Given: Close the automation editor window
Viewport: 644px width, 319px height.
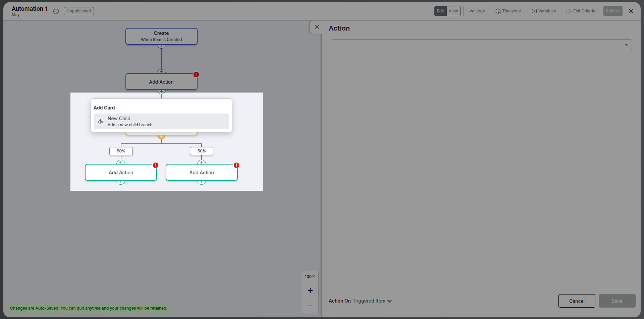Looking at the screenshot, I should (631, 11).
